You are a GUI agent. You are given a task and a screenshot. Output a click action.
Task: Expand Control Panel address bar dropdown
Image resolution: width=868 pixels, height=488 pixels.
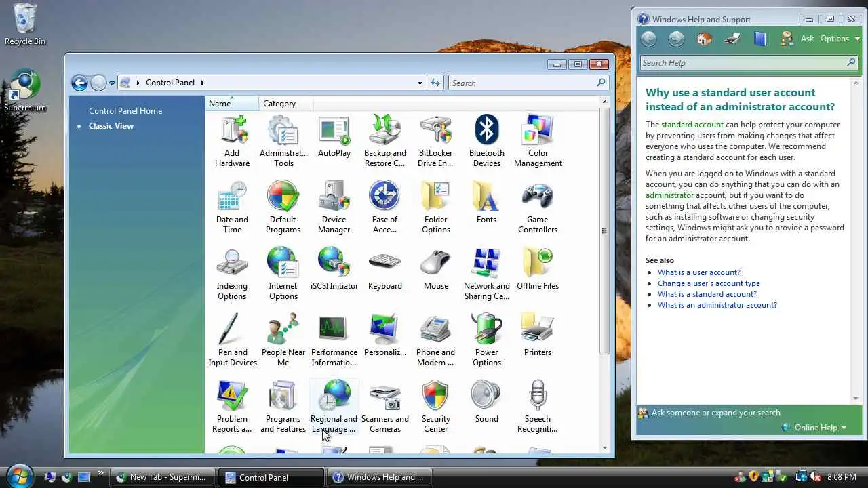pyautogui.click(x=420, y=83)
